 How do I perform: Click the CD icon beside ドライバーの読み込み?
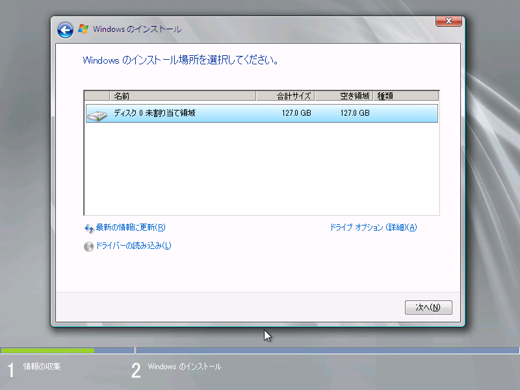[89, 247]
